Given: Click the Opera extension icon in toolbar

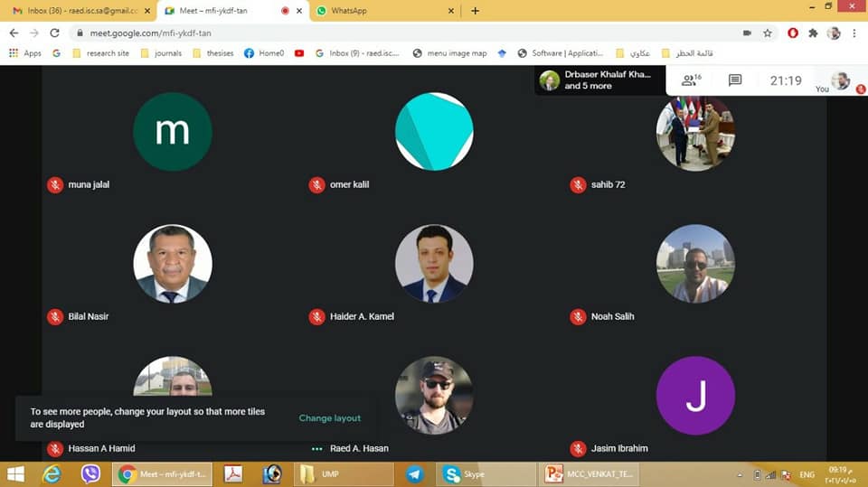Looking at the screenshot, I should [793, 33].
